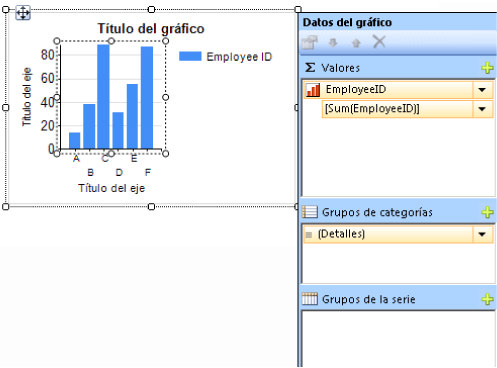This screenshot has width=497, height=368.
Task: Click the bar for category E
Action: tap(132, 116)
